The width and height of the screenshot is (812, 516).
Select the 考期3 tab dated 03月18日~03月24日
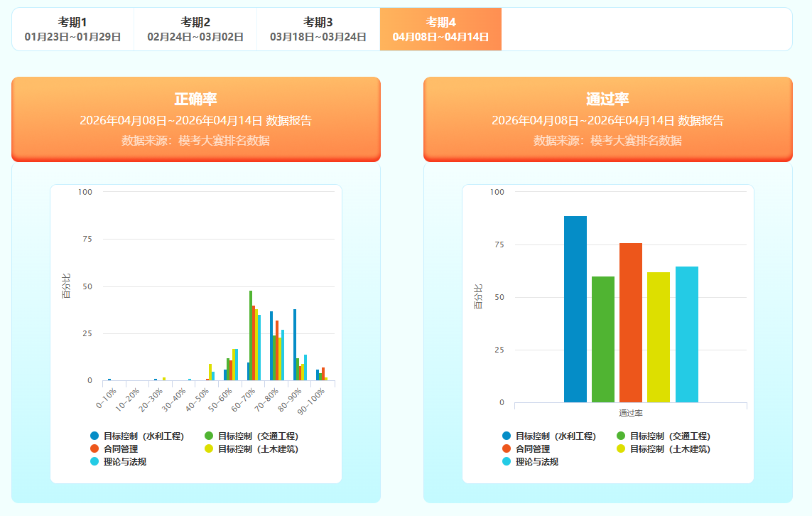pos(318,29)
